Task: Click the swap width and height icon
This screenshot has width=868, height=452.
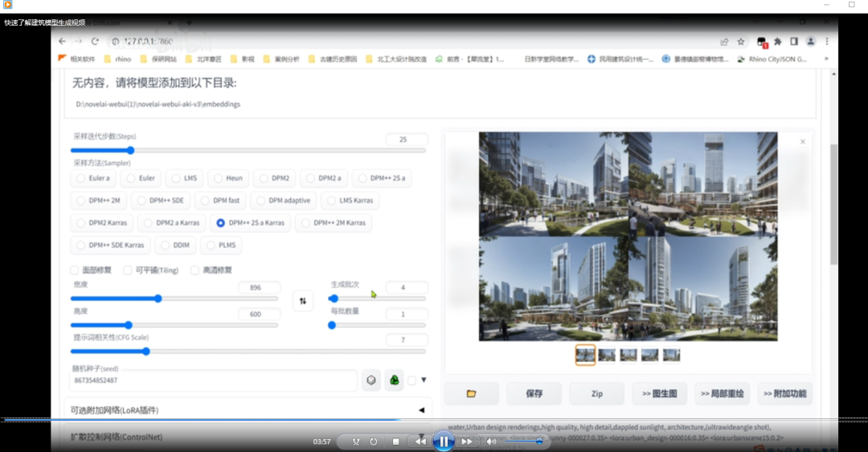Action: point(302,301)
